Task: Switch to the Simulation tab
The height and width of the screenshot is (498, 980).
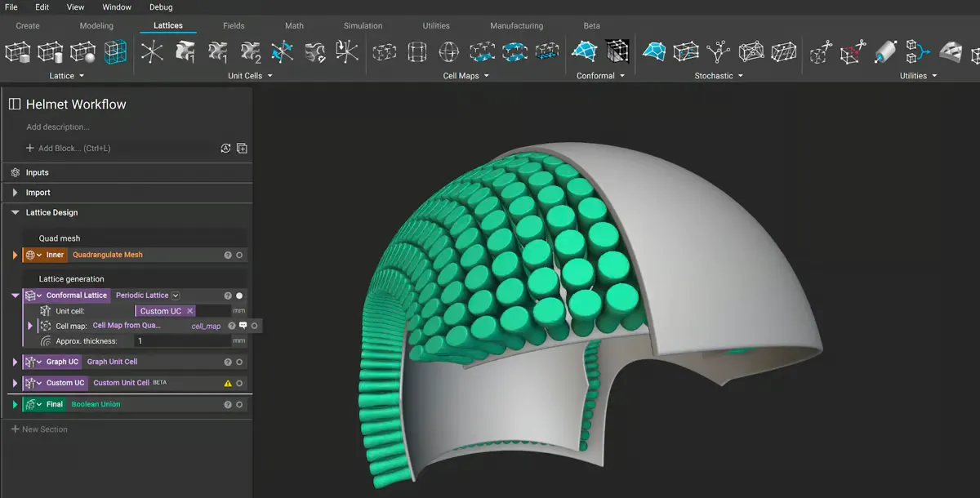Action: pos(363,25)
